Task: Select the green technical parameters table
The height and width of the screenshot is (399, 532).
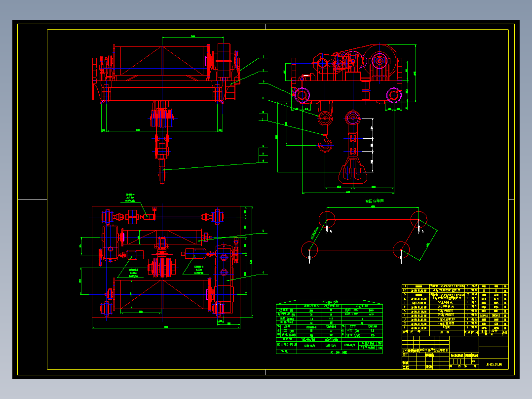Action: point(330,327)
